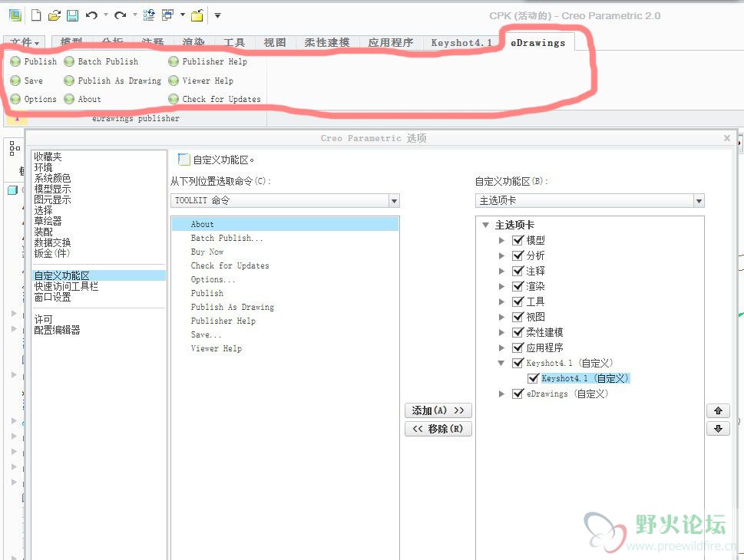This screenshot has width=744, height=560.
Task: Uncheck the 工具 tab checkbox in tree
Action: (x=517, y=301)
